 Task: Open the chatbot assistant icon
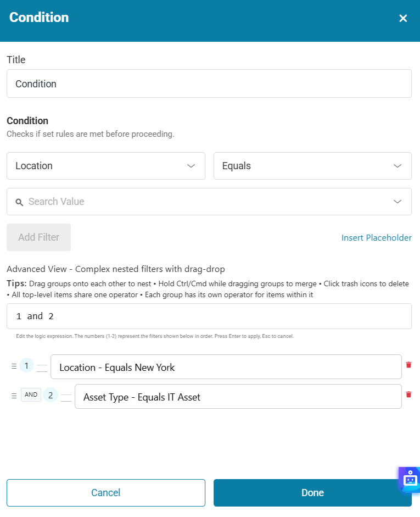point(410,479)
